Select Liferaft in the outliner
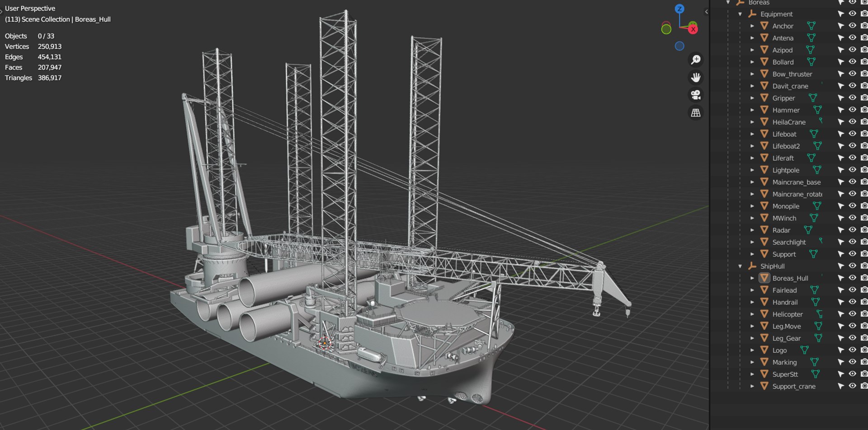868x430 pixels. [x=783, y=158]
